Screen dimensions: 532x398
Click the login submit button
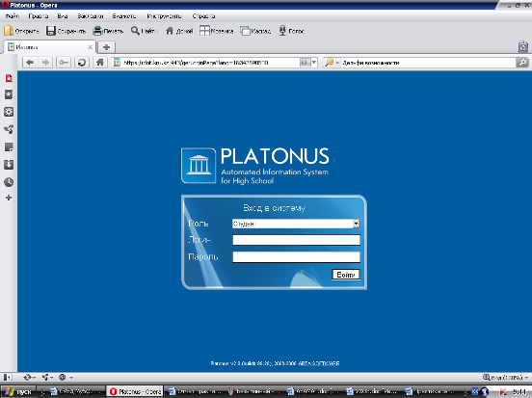point(346,275)
